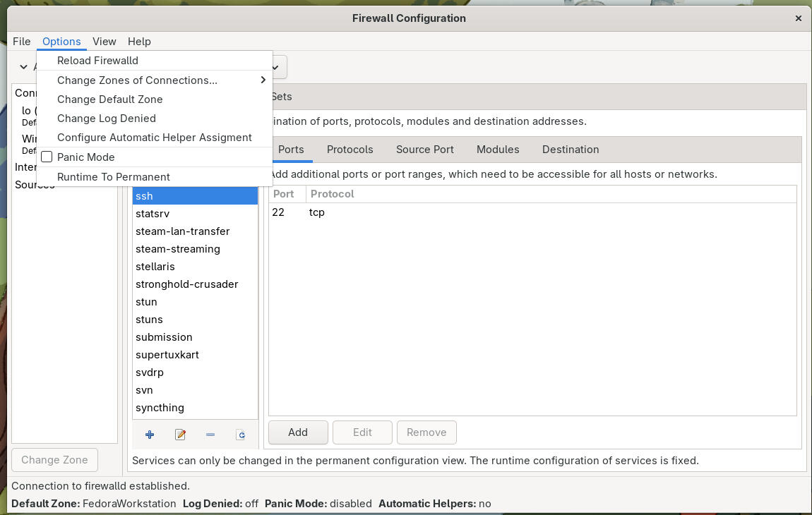Select Reload Firewalld from Options menu

(97, 61)
